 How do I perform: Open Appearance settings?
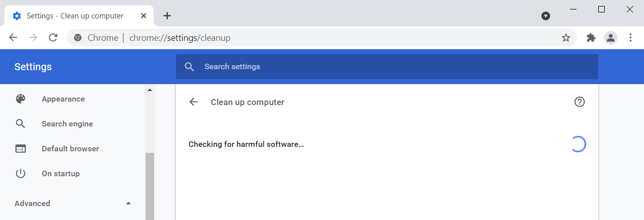click(x=63, y=99)
